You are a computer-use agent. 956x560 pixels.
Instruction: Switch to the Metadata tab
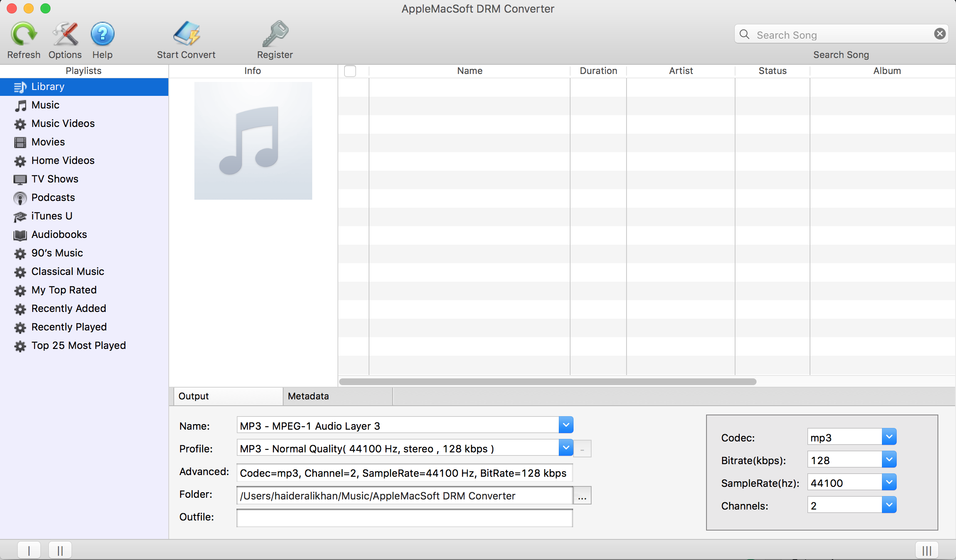click(308, 396)
